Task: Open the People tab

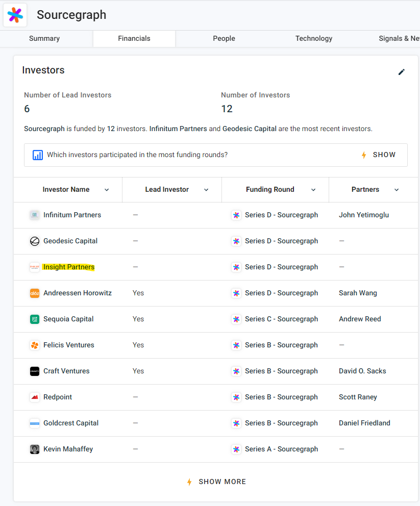Action: click(224, 38)
